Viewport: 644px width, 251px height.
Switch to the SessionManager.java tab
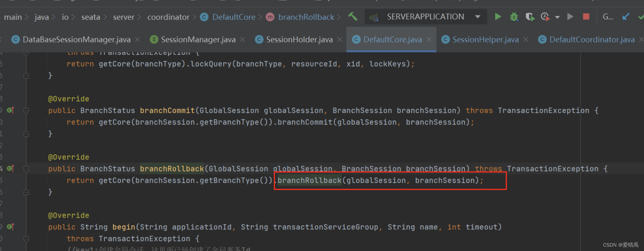(198, 39)
